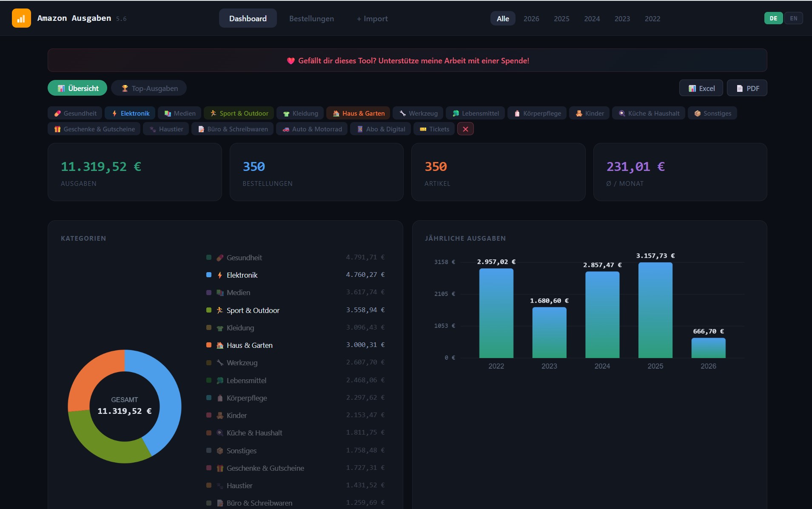
Task: Toggle the Geschenke & Gutscheine filter chip
Action: [x=94, y=129]
